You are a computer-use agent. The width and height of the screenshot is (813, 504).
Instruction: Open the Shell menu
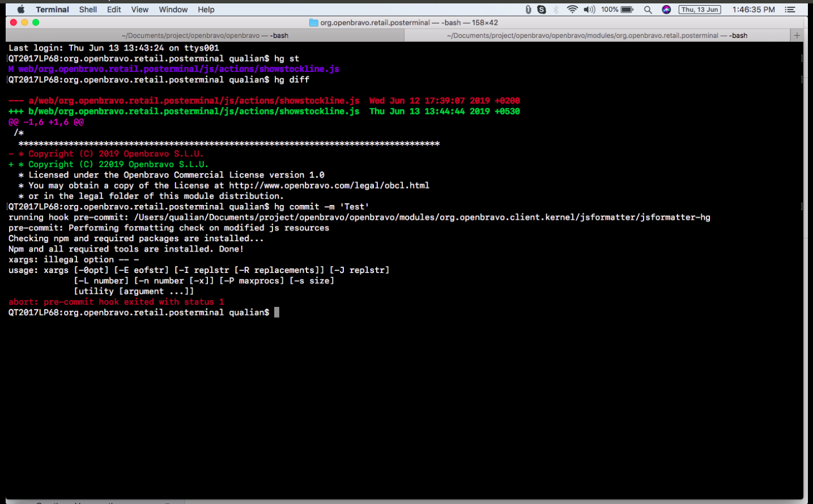pos(88,10)
